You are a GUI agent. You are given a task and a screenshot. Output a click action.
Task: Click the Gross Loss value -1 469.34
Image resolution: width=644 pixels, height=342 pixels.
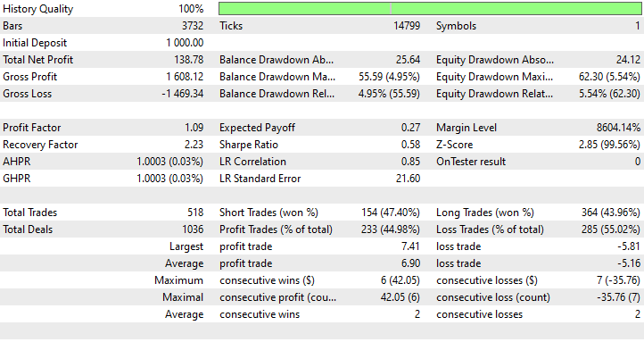click(182, 94)
